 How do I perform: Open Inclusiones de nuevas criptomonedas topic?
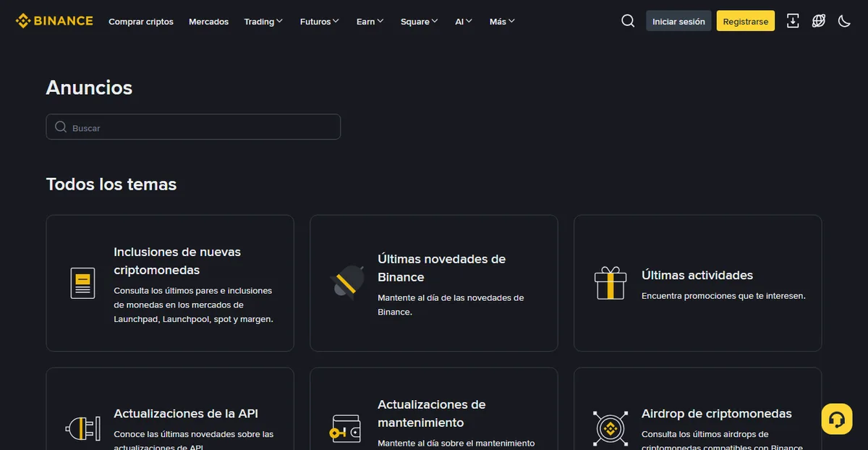click(x=170, y=283)
